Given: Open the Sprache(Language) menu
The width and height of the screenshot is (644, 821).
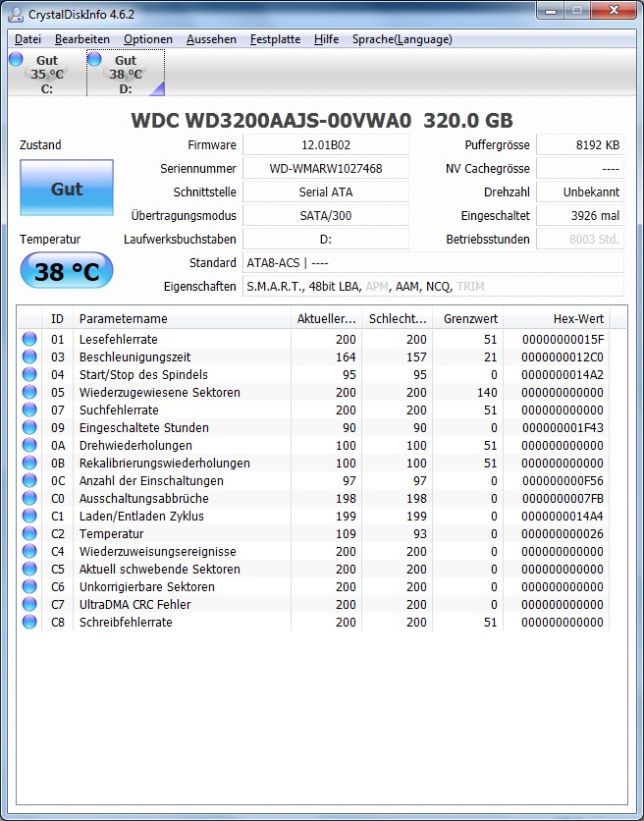Looking at the screenshot, I should point(402,39).
